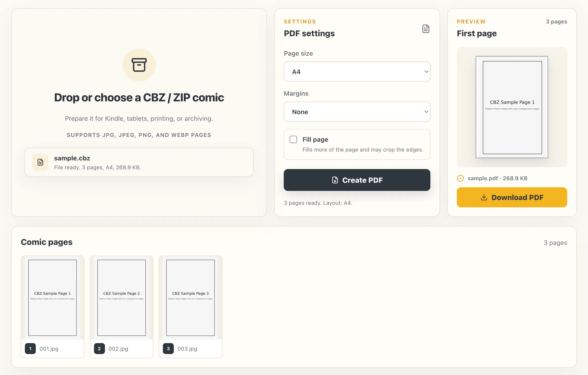Click the page number badge 1
The image size is (588, 375).
click(x=30, y=348)
